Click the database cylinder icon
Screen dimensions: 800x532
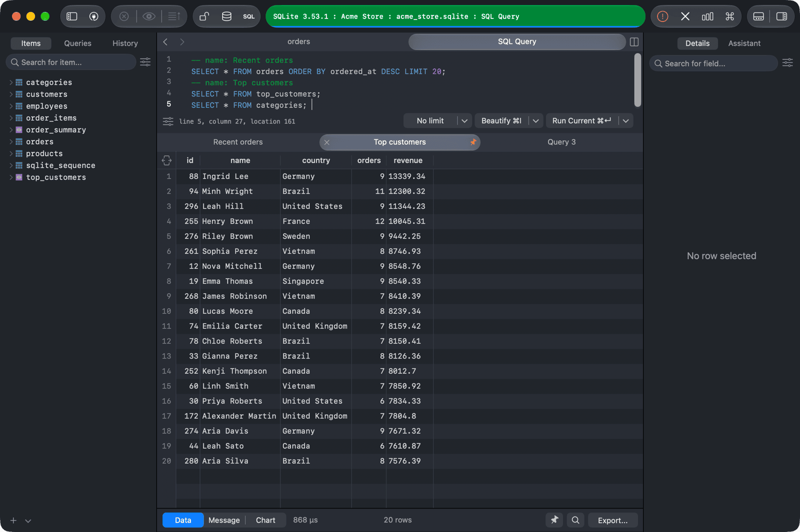[x=226, y=16]
